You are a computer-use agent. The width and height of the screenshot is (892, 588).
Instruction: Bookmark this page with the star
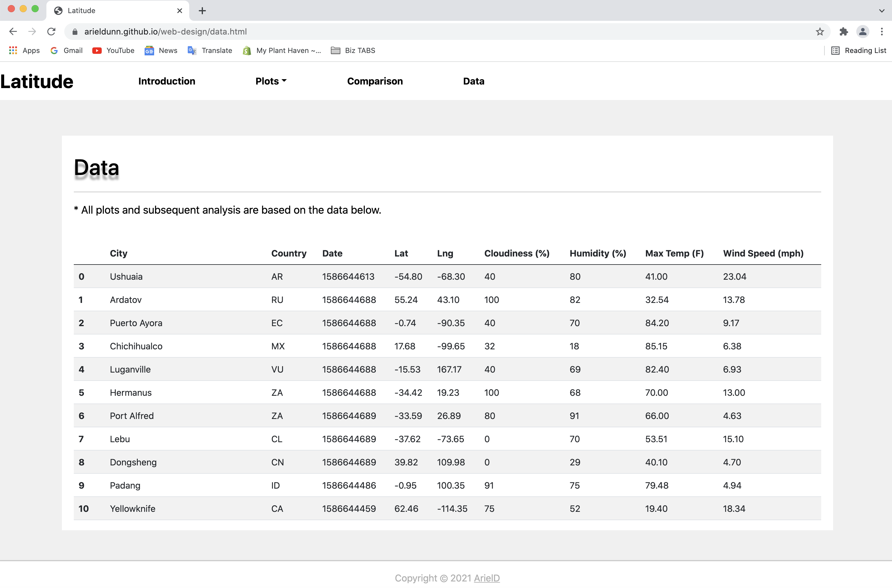point(820,32)
